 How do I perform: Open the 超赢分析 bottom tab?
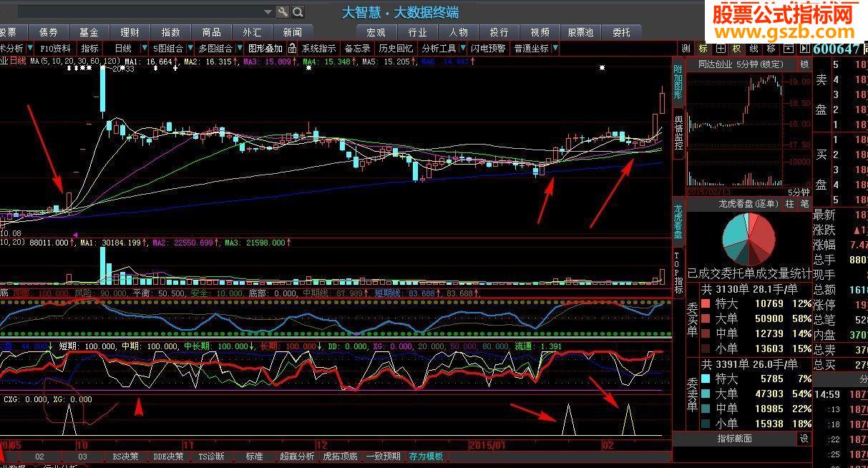point(297,457)
